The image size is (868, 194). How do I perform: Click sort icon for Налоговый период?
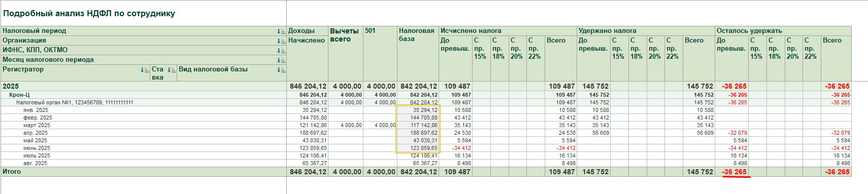tap(281, 31)
